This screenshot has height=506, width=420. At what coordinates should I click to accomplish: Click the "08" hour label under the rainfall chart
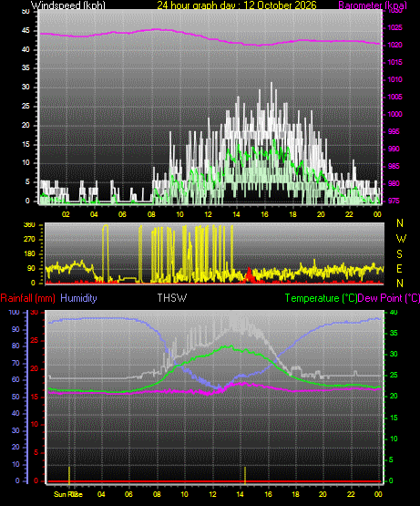[x=157, y=494]
